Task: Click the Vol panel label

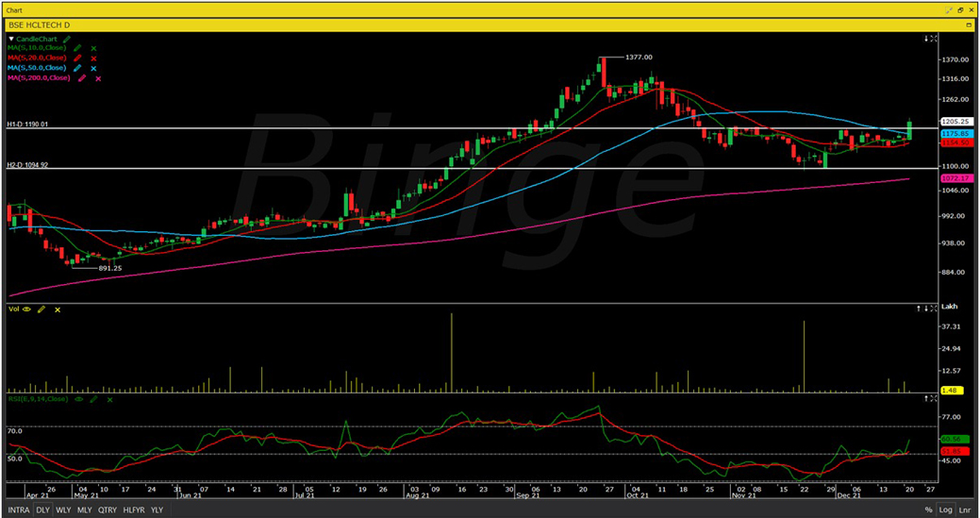Action: point(14,309)
